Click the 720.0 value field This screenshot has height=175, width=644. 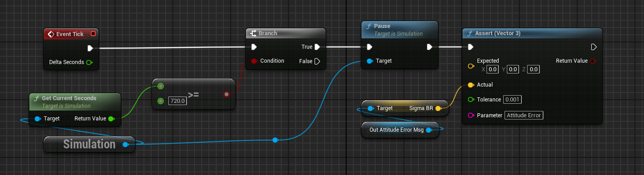click(177, 101)
